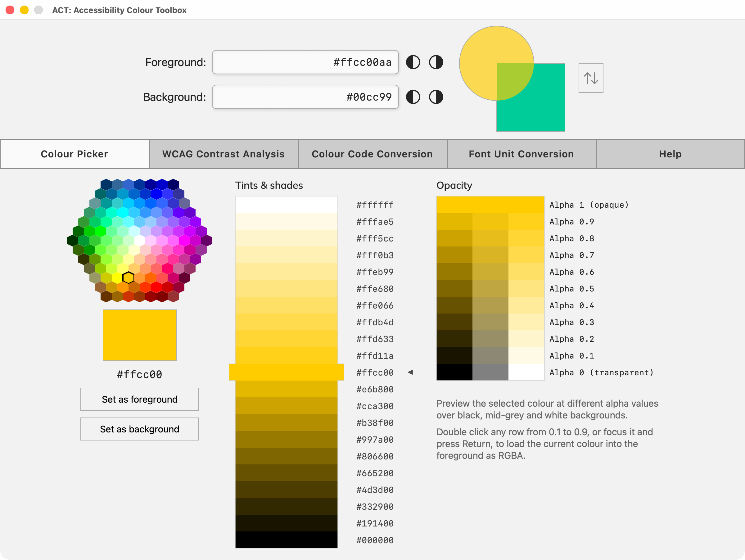Choose the #cca300 shade

point(286,406)
